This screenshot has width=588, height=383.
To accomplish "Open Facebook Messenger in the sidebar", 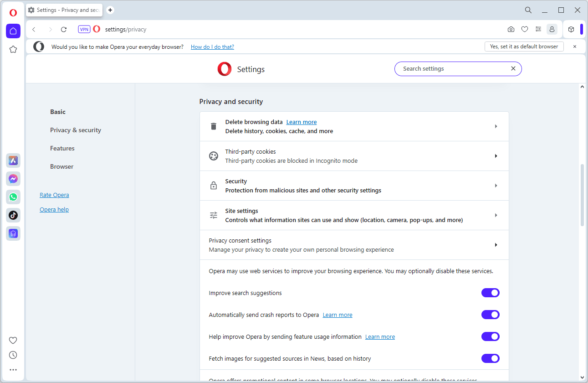I will [x=13, y=179].
